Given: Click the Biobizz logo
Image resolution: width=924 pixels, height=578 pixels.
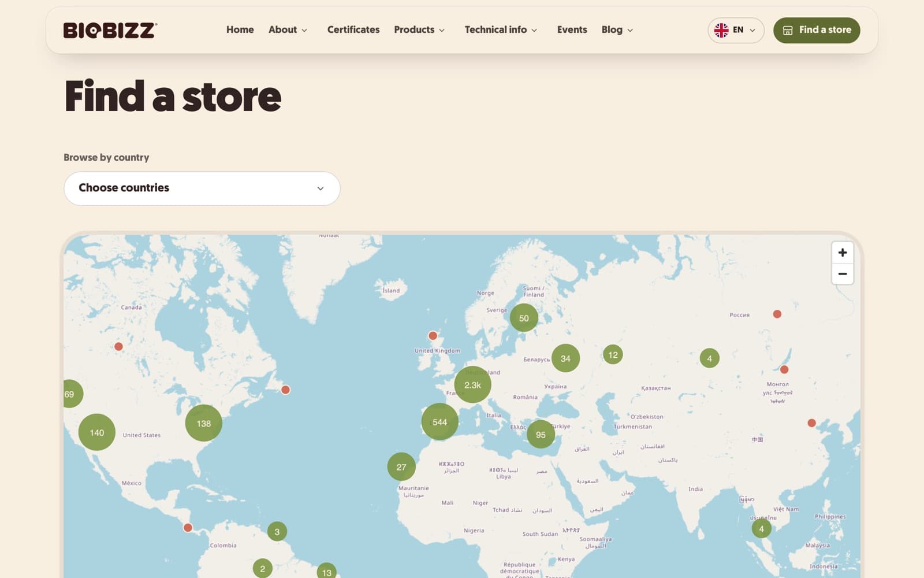Looking at the screenshot, I should (x=110, y=30).
